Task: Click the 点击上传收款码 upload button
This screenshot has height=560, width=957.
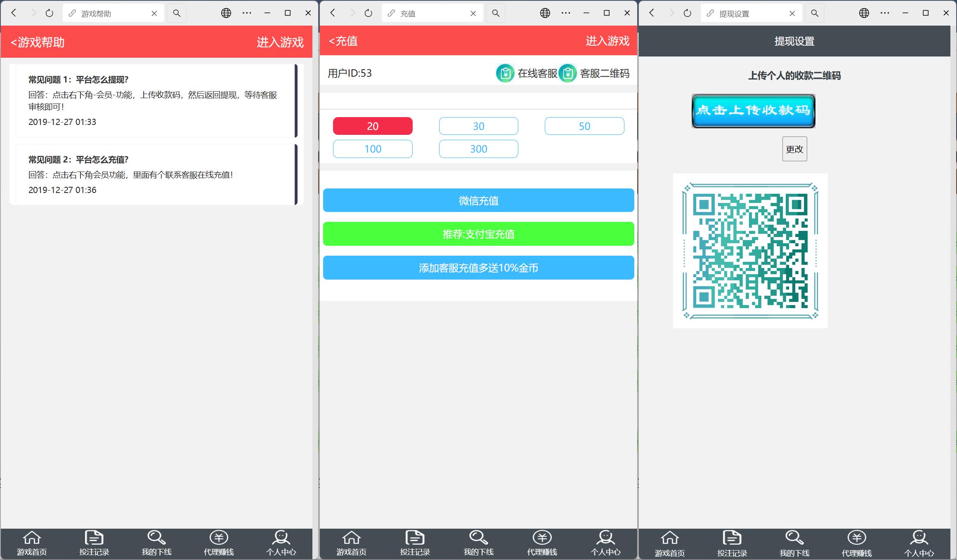Action: tap(754, 111)
